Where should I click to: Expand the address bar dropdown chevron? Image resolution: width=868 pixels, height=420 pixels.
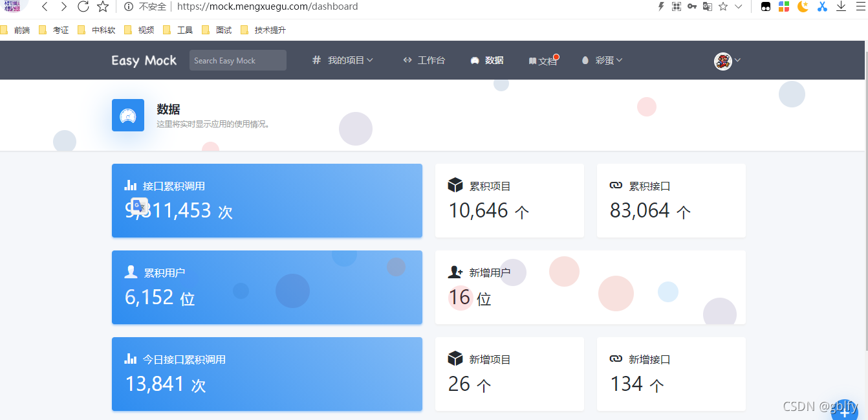pos(738,6)
